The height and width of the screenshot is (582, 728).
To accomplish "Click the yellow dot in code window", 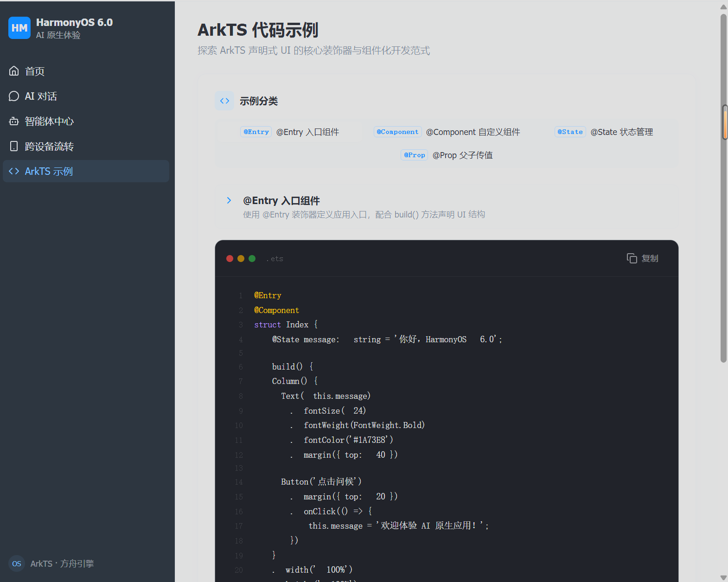I will click(241, 258).
